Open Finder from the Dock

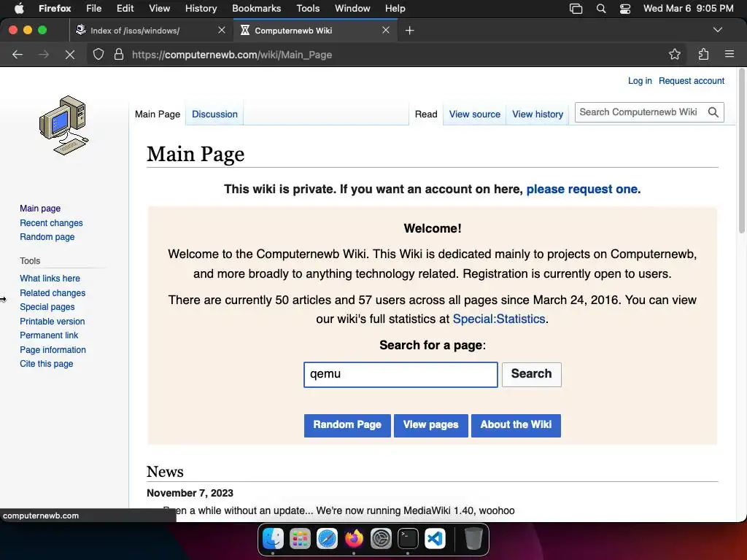(274, 539)
